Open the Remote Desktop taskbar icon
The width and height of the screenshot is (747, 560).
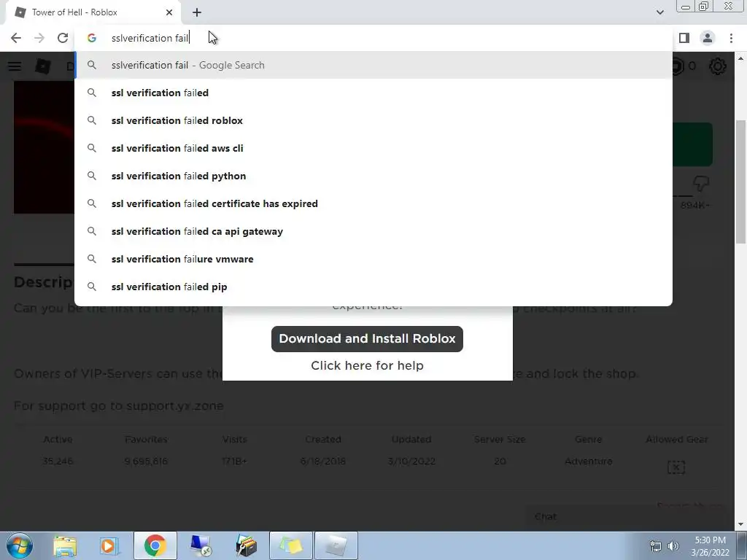[x=201, y=545]
